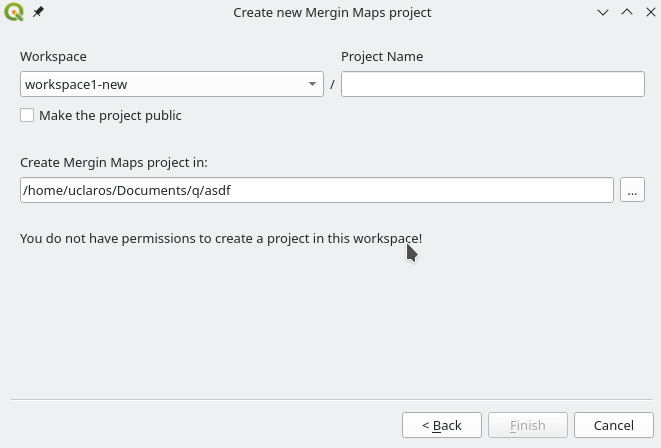
Task: Click the QGIS logo icon in title bar
Action: pos(14,12)
